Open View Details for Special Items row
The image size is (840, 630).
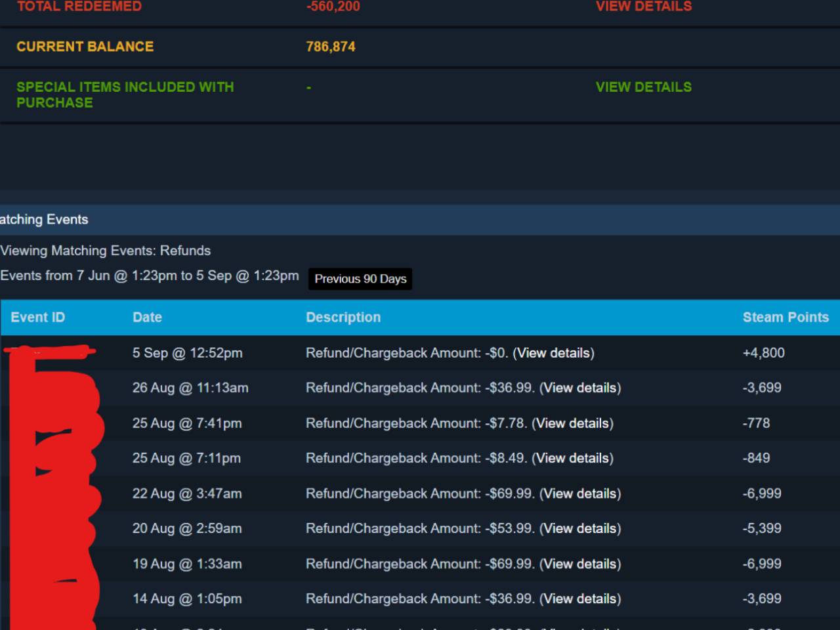point(643,87)
